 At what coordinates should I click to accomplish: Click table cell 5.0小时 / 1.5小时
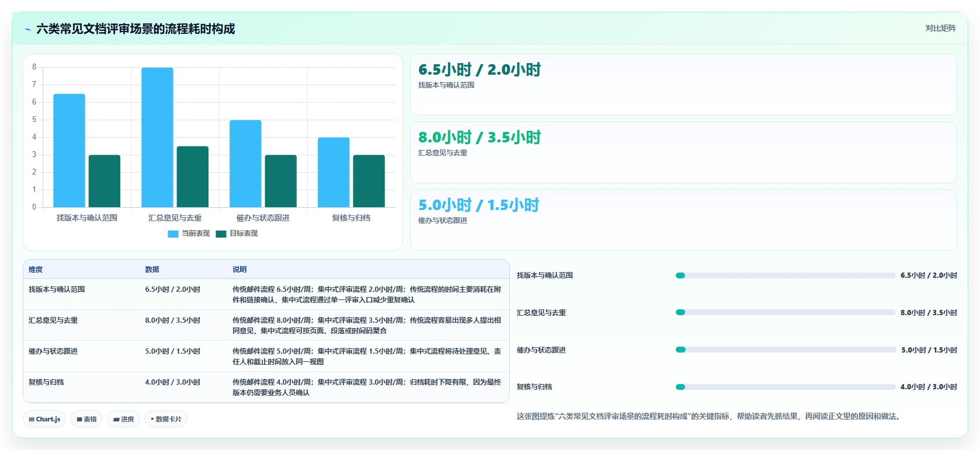pyautogui.click(x=173, y=351)
